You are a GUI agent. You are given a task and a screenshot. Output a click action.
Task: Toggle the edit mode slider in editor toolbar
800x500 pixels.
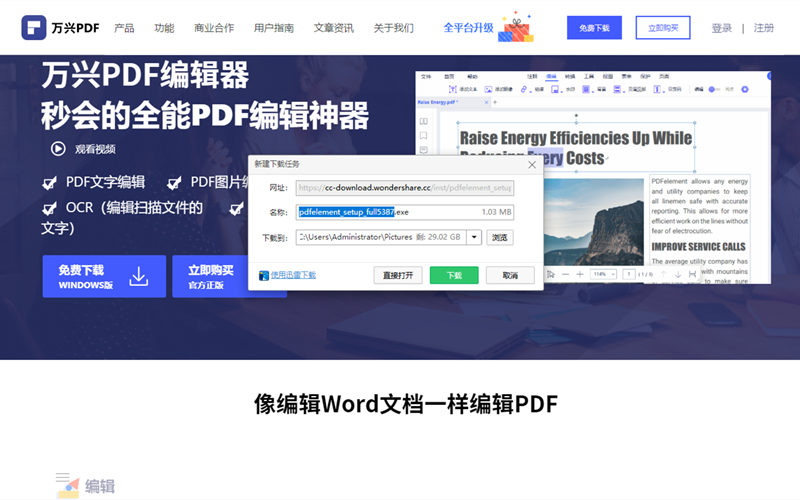715,89
